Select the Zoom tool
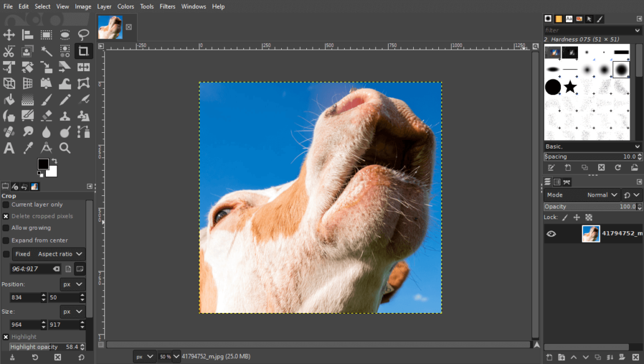This screenshot has width=644, height=364. [64, 148]
